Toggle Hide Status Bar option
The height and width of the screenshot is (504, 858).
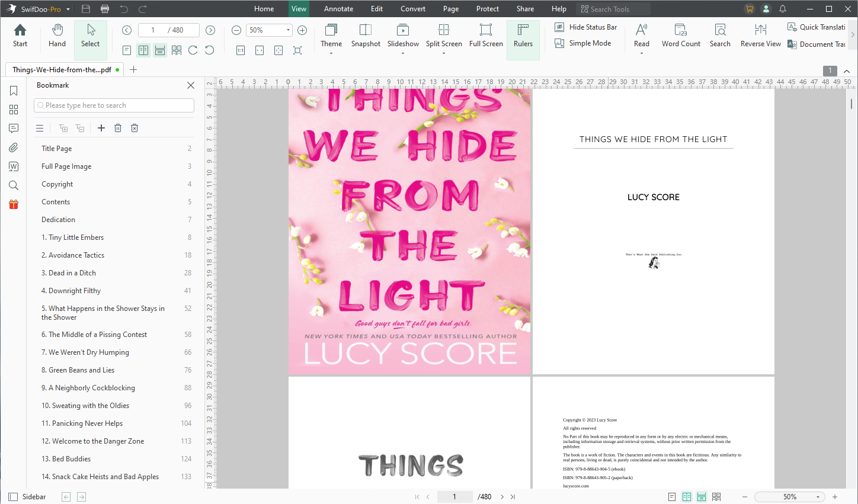coord(586,27)
